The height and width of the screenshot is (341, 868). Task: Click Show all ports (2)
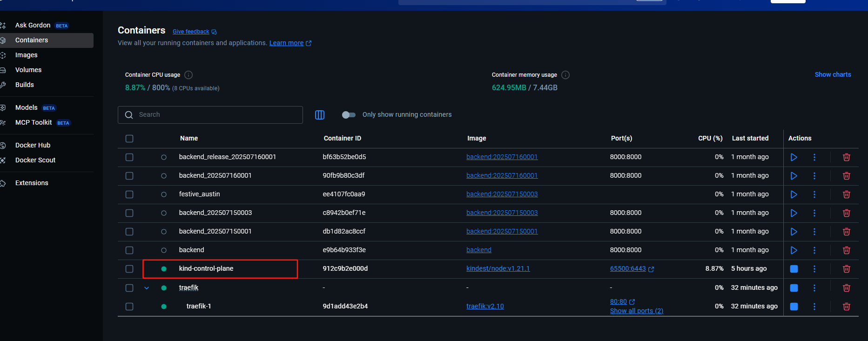click(637, 311)
